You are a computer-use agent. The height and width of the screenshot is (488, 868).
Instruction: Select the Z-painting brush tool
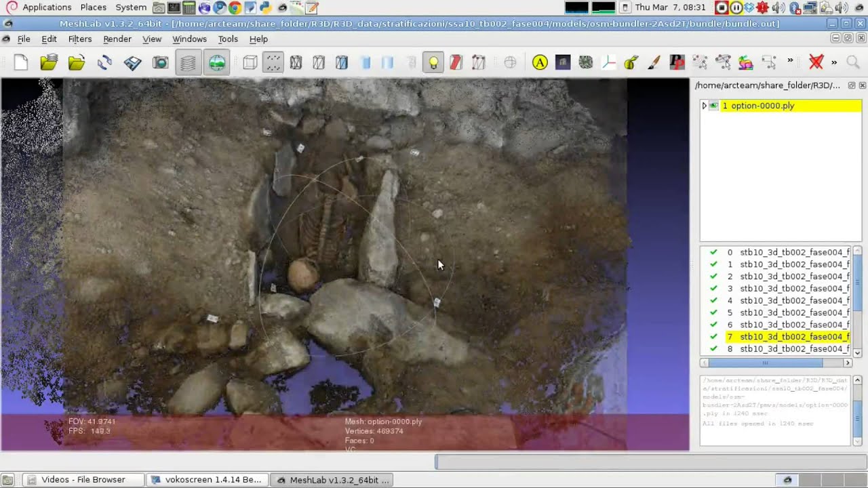coord(654,63)
